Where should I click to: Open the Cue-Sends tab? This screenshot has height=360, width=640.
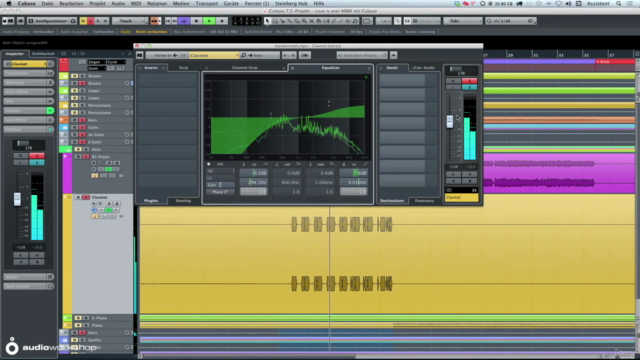[x=424, y=68]
